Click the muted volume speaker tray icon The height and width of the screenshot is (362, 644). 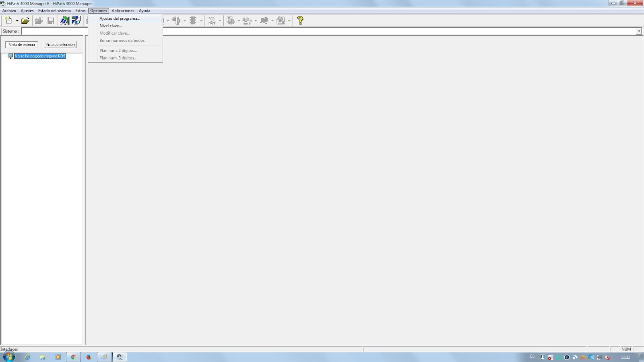[607, 357]
